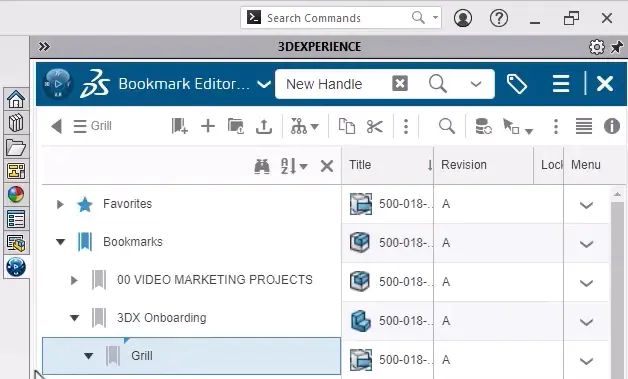Image resolution: width=628 pixels, height=379 pixels.
Task: Close the tree filter bar with X
Action: tap(327, 166)
